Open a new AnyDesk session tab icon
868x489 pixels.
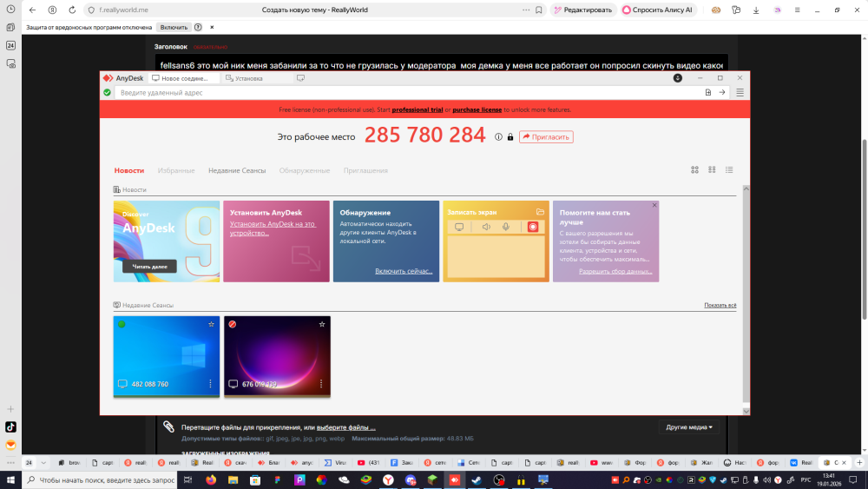300,78
